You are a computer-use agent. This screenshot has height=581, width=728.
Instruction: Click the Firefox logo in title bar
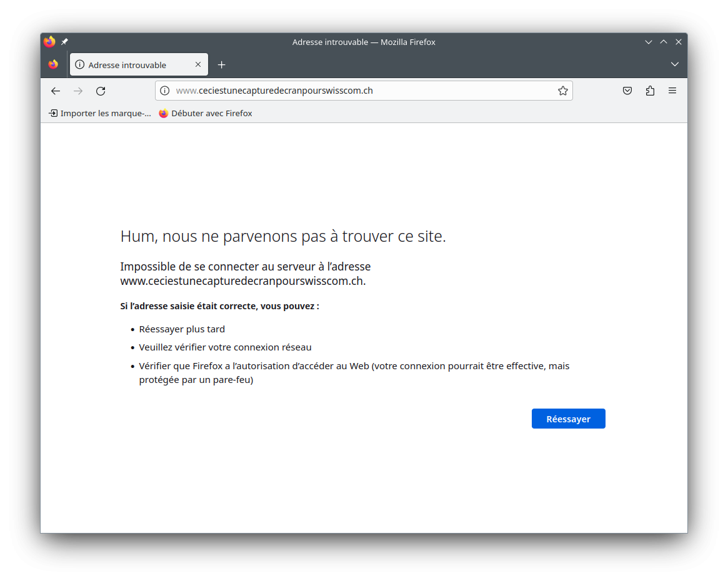[x=49, y=42]
